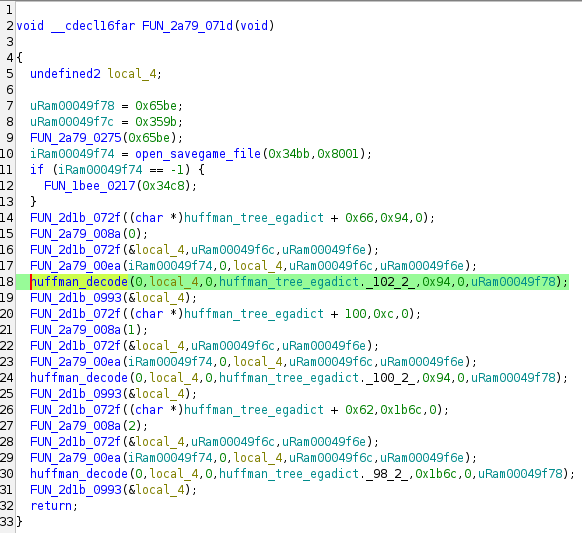Click open_savegame_file function call
The image size is (582, 533).
(x=198, y=154)
